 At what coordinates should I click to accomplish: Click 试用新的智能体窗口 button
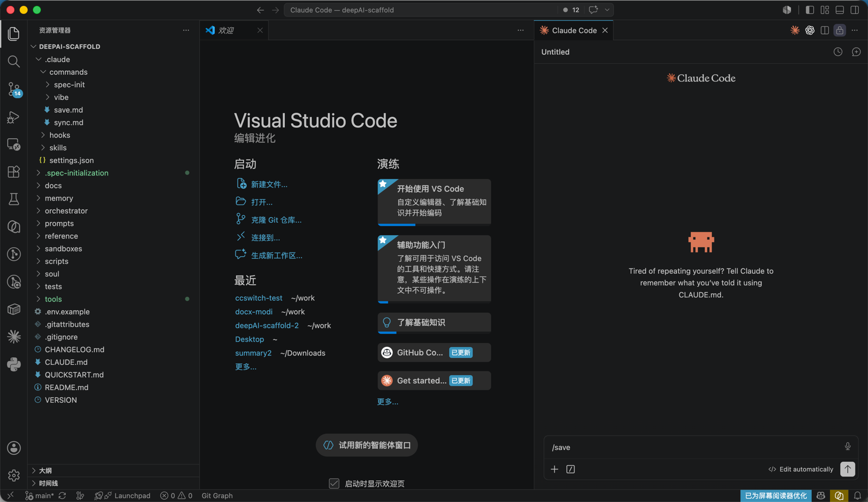coord(367,445)
